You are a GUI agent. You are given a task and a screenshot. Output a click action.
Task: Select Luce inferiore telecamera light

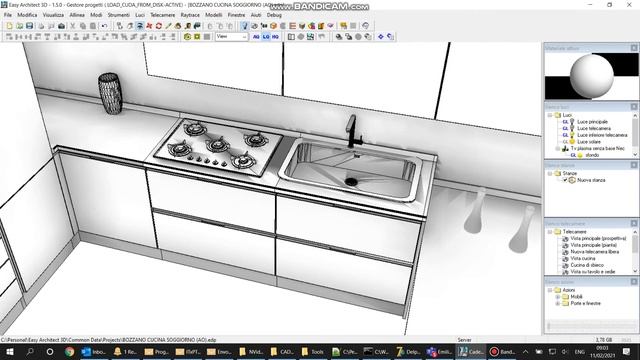click(x=602, y=135)
